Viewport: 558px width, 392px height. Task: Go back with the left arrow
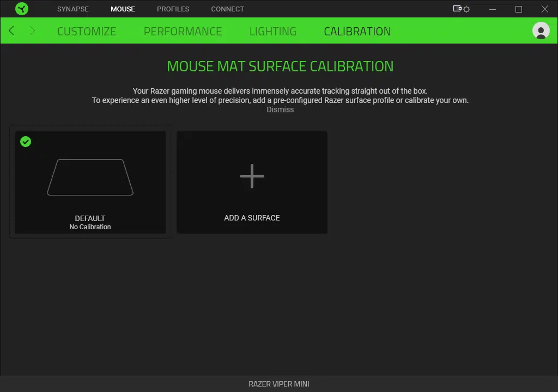(x=11, y=30)
